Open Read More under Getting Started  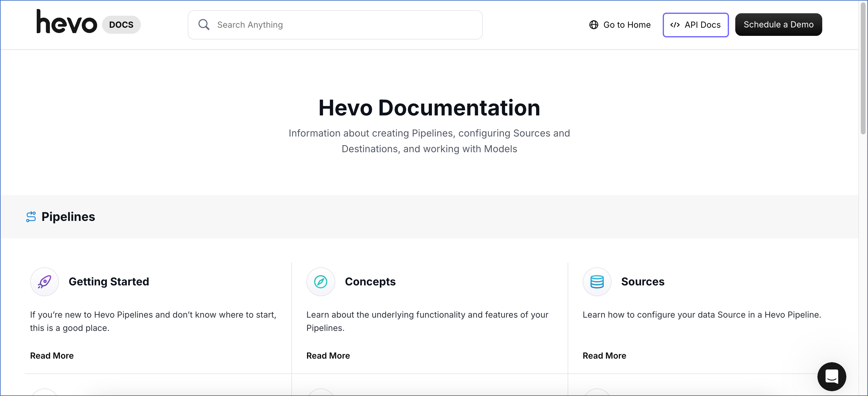51,356
